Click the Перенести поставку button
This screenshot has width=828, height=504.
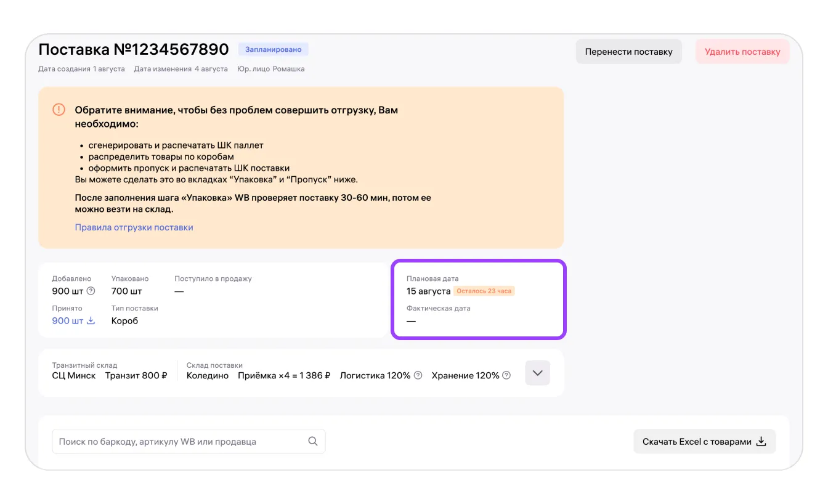(x=629, y=52)
